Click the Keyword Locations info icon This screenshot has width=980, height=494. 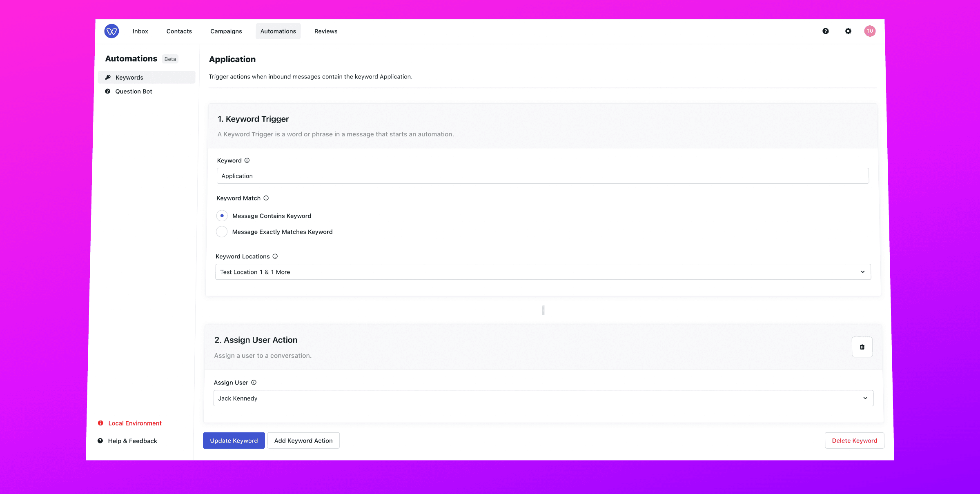275,256
